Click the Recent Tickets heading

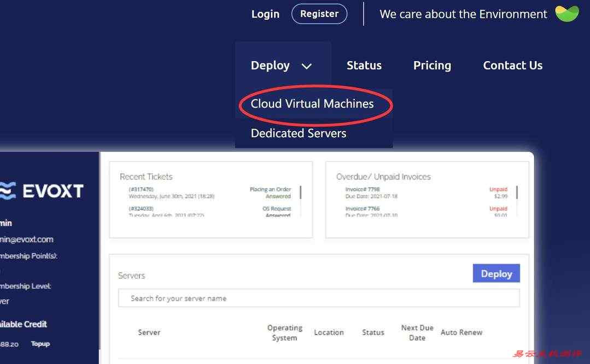[x=146, y=177]
